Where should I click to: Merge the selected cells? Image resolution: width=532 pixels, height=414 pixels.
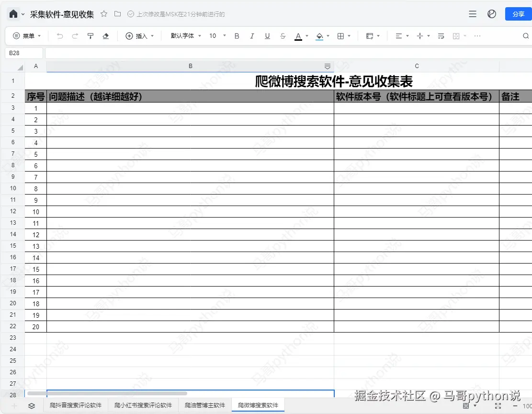point(455,35)
